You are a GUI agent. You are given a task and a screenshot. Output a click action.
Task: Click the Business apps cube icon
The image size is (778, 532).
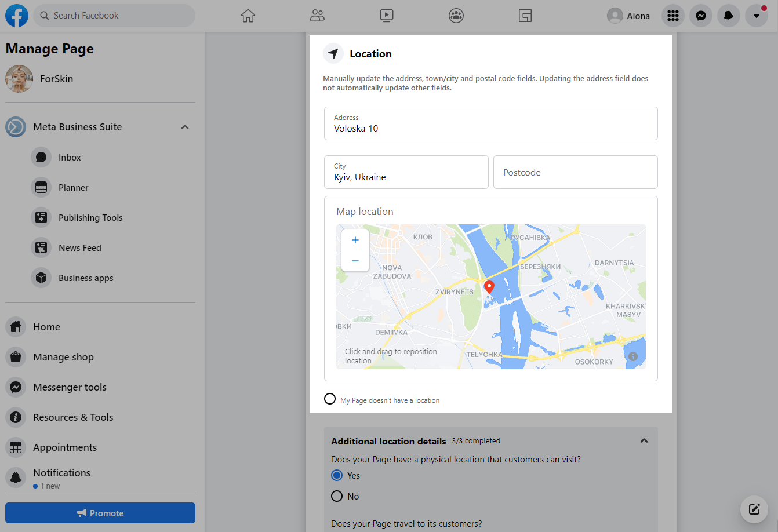point(41,278)
